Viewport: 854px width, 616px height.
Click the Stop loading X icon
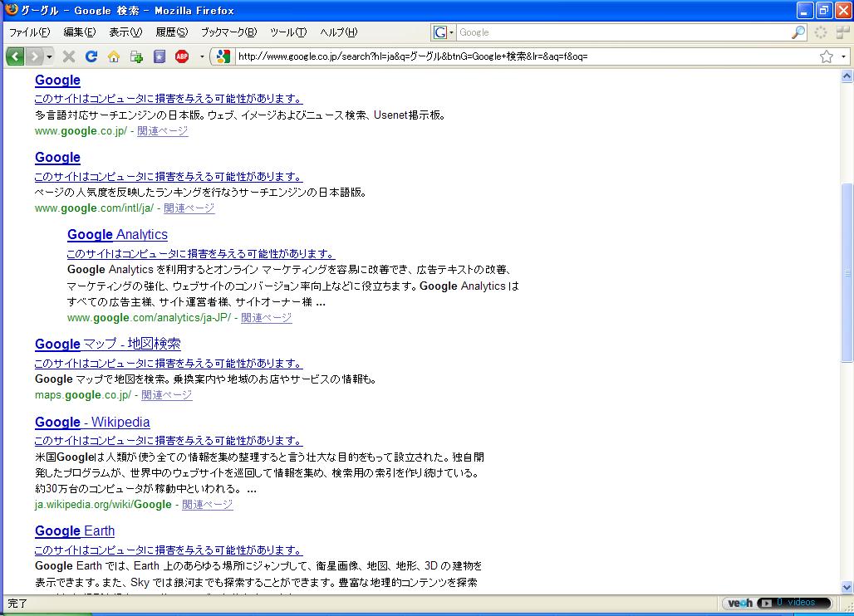(69, 56)
